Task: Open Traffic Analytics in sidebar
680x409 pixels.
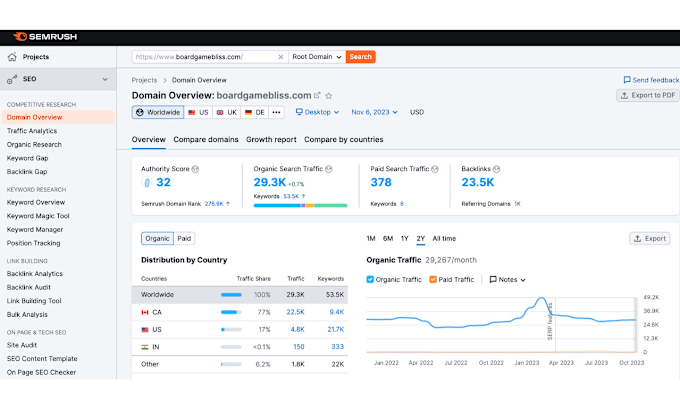Action: 32,131
